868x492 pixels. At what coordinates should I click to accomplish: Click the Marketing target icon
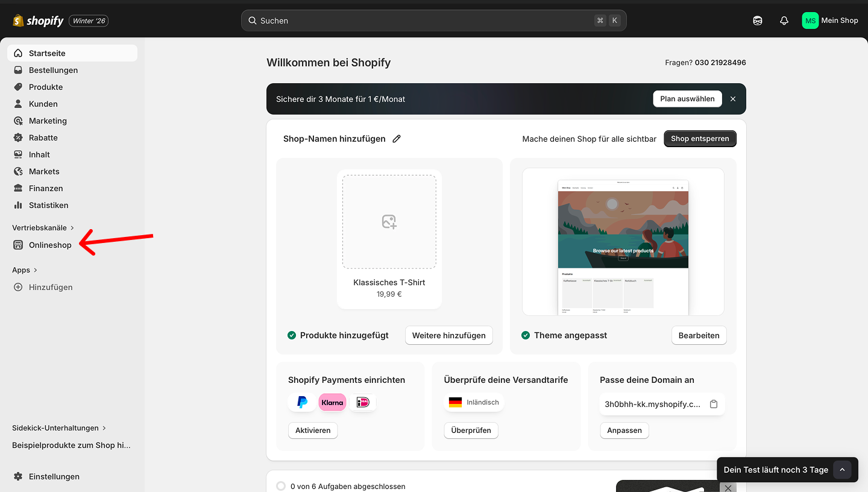click(18, 121)
